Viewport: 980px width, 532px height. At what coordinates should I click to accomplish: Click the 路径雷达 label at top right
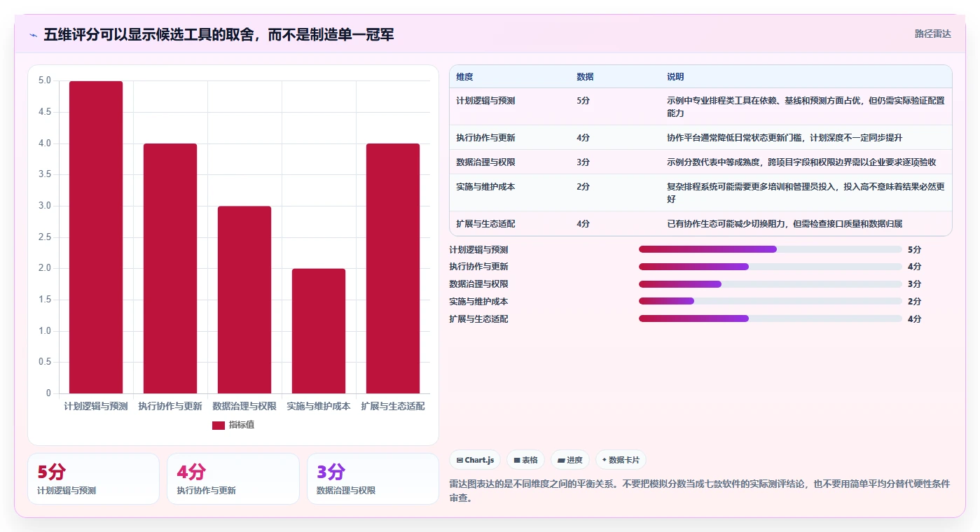coord(932,34)
